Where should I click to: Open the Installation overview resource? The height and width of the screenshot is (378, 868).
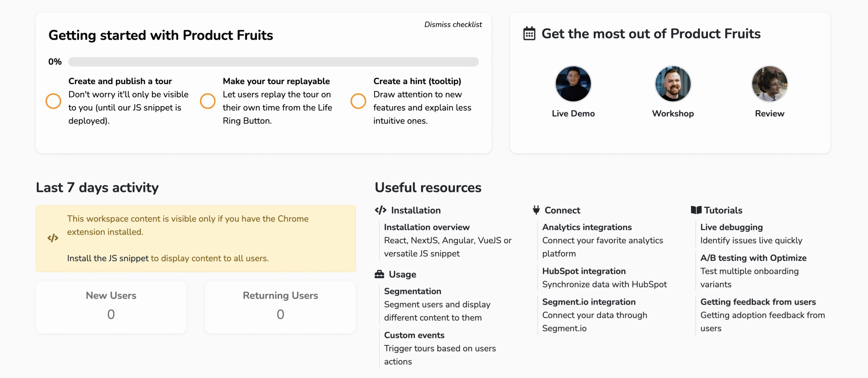tap(427, 227)
